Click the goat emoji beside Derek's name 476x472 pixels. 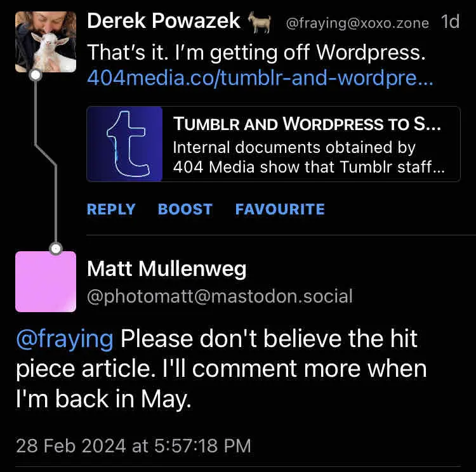coord(259,22)
